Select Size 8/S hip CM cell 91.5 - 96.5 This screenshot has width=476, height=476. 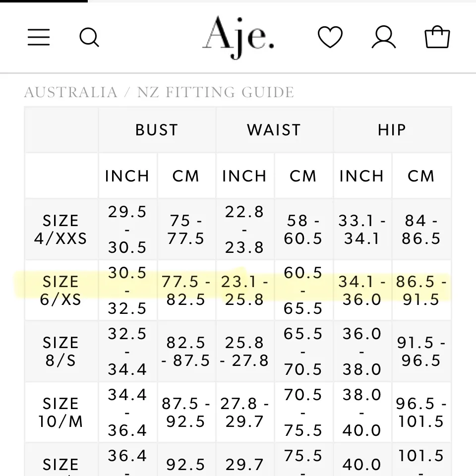tap(421, 352)
